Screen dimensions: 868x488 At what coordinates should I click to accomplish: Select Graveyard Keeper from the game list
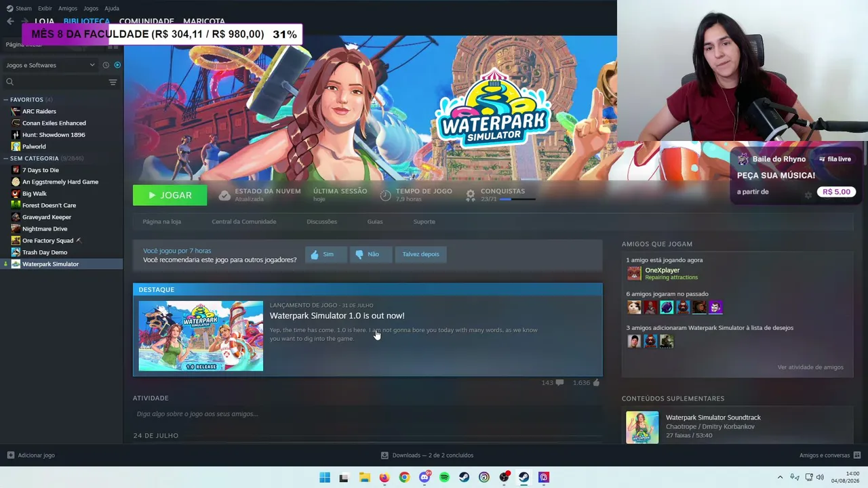(47, 217)
